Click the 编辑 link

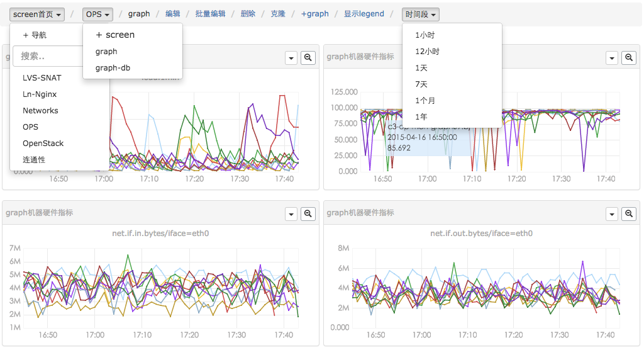[173, 14]
